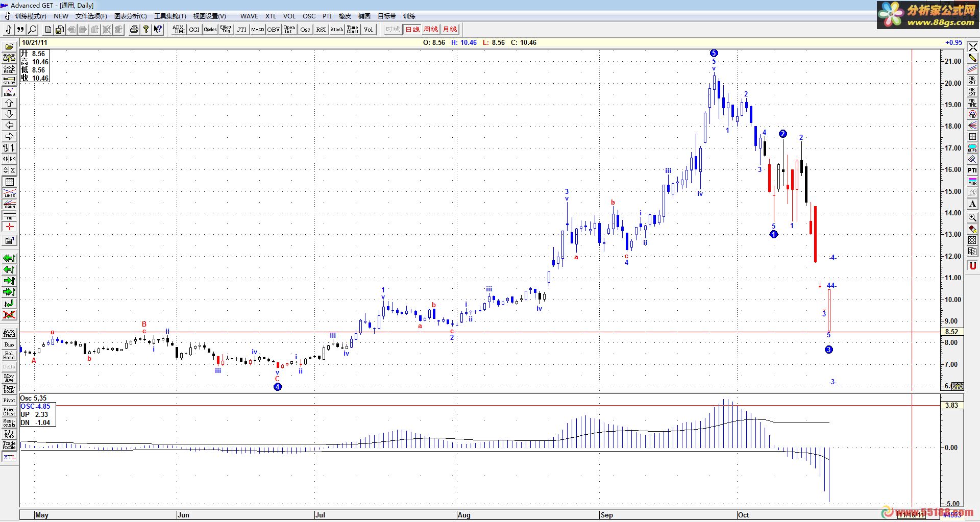Click WAVE in the menu bar
The image size is (980, 522).
(x=249, y=16)
